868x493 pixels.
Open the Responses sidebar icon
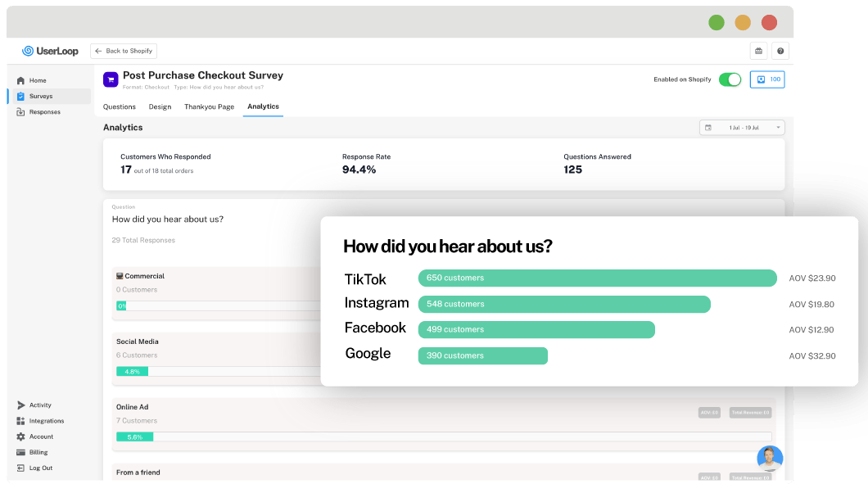tap(20, 111)
